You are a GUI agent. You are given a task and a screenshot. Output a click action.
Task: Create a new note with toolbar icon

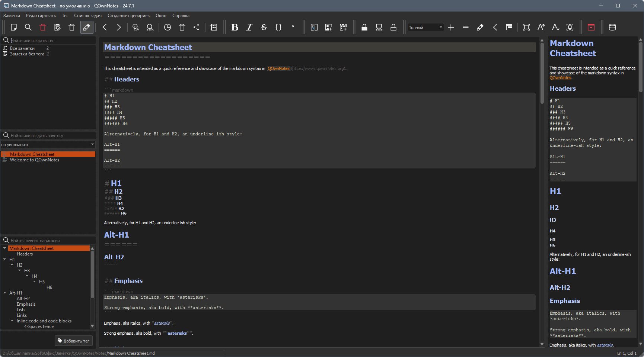tap(14, 27)
